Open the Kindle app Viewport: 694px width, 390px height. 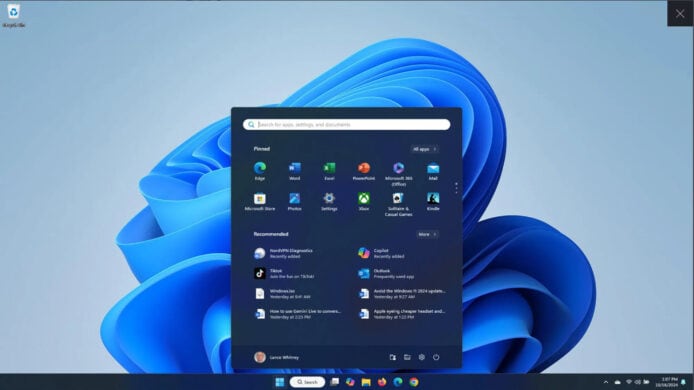tap(433, 201)
